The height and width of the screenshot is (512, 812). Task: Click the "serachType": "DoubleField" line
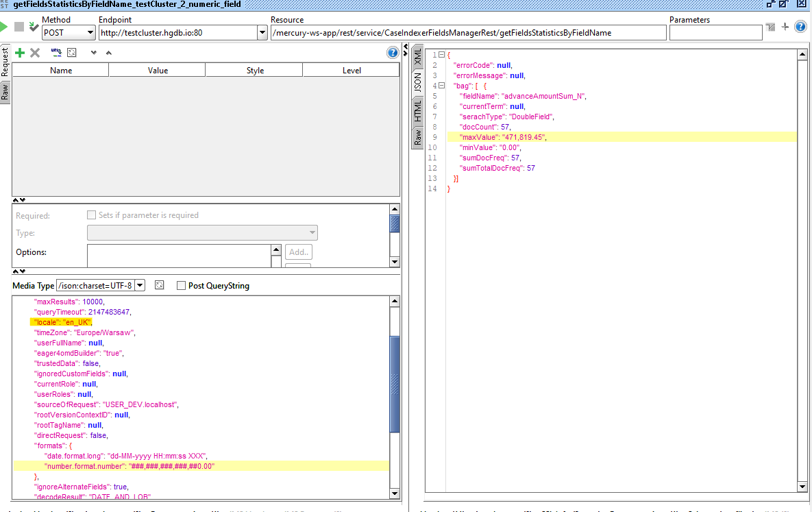point(507,117)
